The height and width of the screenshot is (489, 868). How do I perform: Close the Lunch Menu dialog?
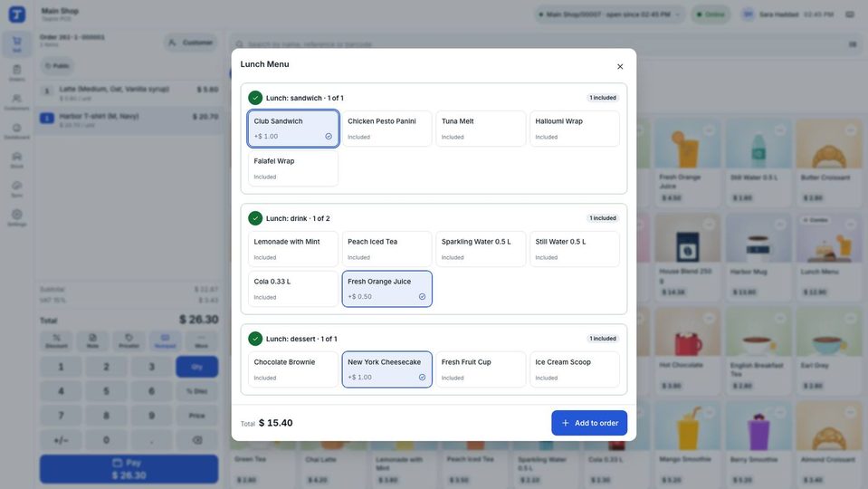[x=620, y=66]
